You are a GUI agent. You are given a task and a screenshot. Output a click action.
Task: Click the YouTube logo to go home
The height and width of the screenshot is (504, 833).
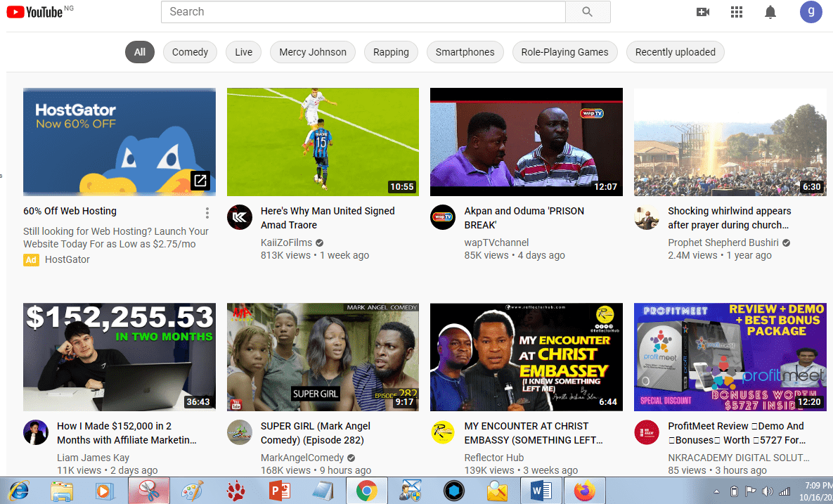(x=34, y=12)
